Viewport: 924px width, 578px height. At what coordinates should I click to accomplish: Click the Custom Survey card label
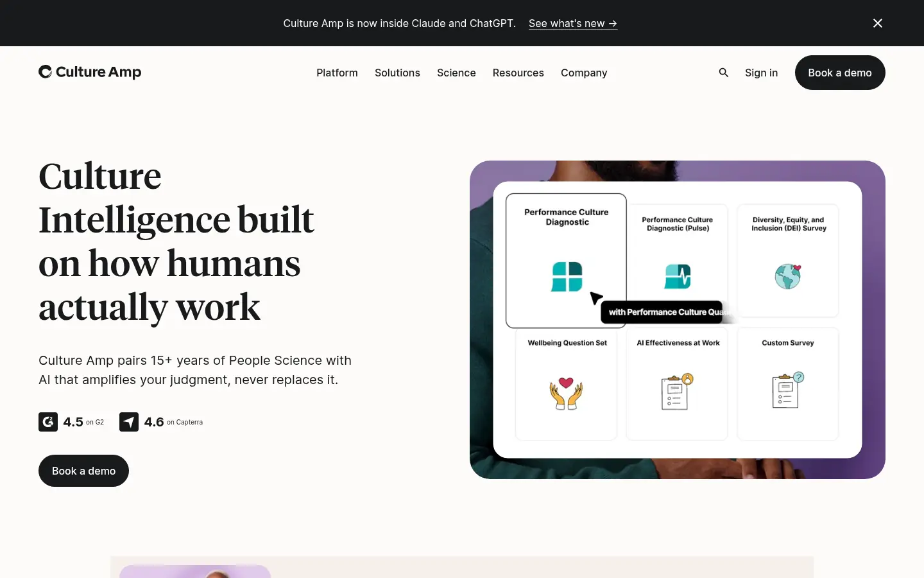tap(788, 343)
